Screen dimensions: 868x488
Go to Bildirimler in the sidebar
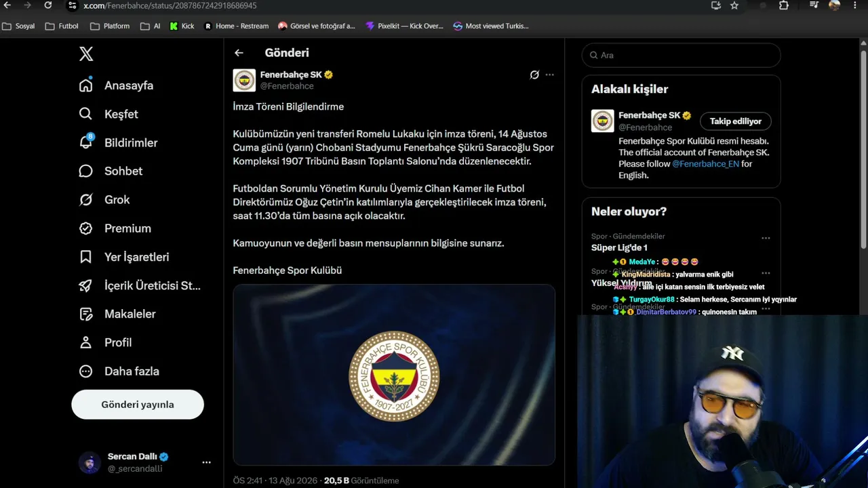pos(131,142)
